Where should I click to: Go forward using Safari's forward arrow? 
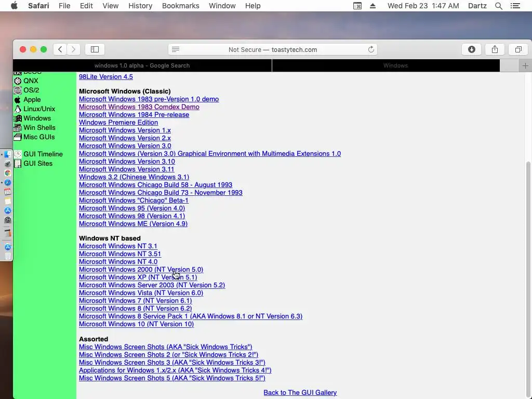[x=73, y=49]
